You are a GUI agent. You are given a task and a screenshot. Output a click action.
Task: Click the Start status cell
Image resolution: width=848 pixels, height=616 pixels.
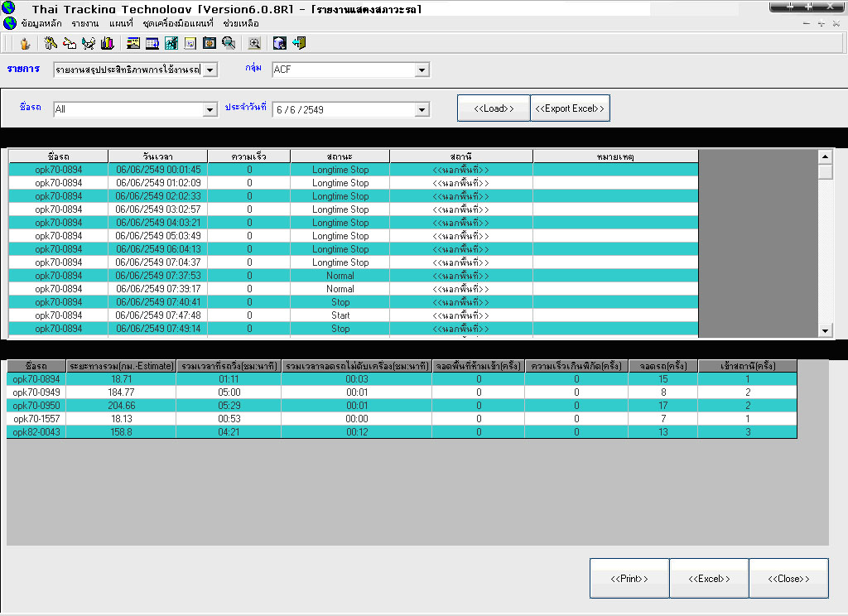tap(340, 315)
